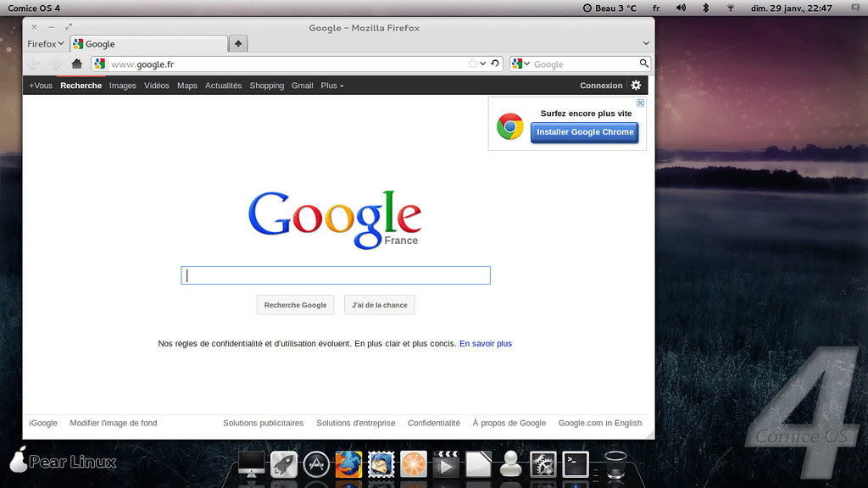Image resolution: width=868 pixels, height=488 pixels.
Task: Open the movie player dock icon
Action: click(446, 463)
